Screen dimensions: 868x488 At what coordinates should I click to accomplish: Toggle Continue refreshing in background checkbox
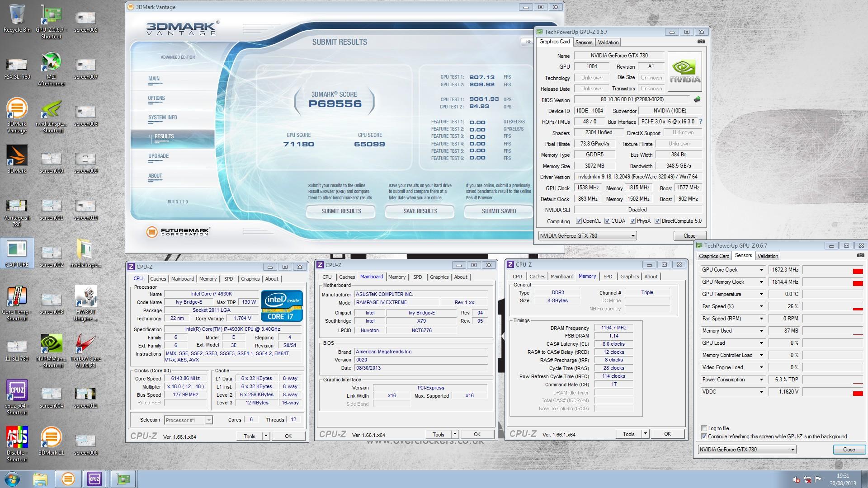(704, 436)
